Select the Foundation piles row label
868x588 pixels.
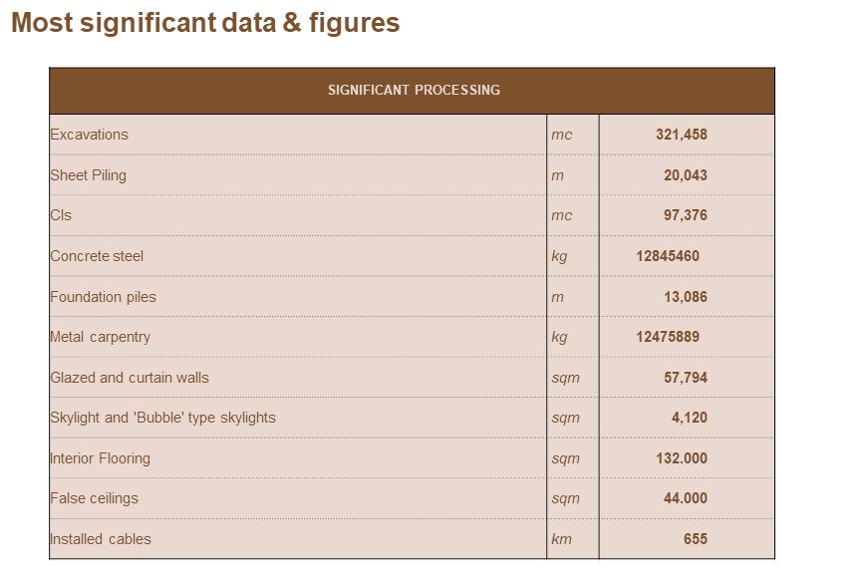(x=104, y=297)
